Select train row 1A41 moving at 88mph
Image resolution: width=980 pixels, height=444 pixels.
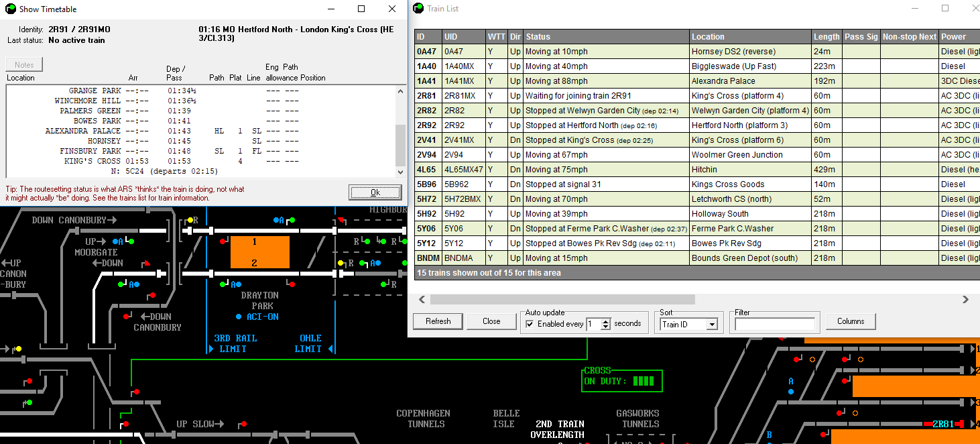click(697, 81)
